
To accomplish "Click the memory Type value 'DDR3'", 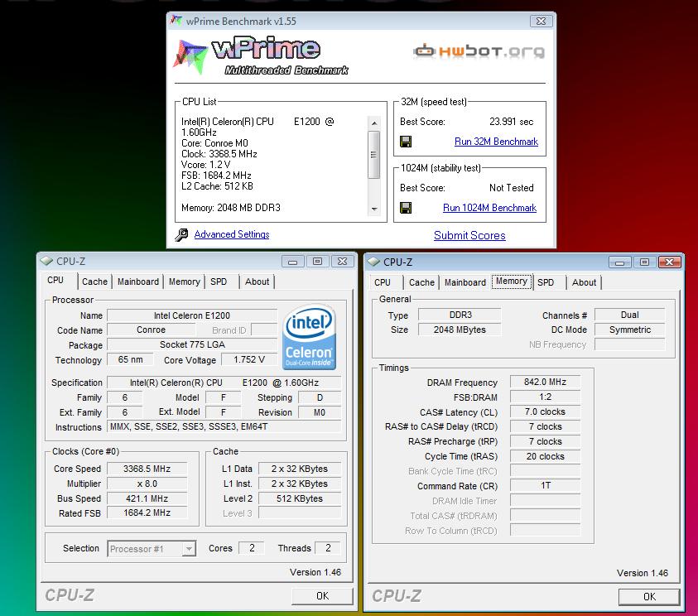I will pos(460,315).
